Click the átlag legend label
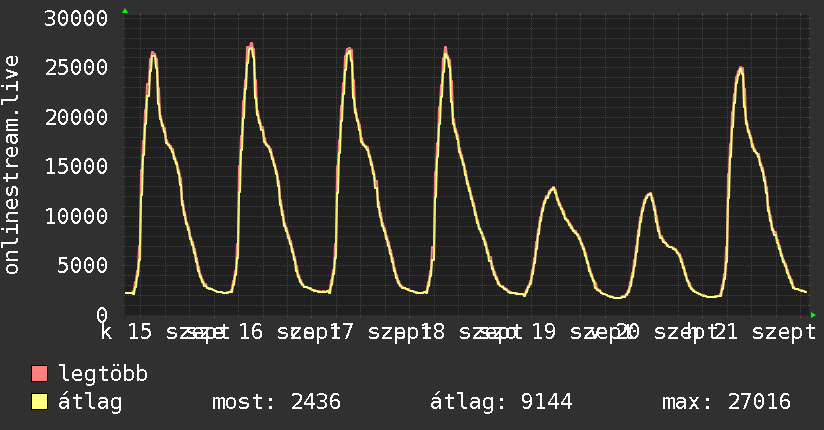Screen dimensions: 824x430 (90, 402)
